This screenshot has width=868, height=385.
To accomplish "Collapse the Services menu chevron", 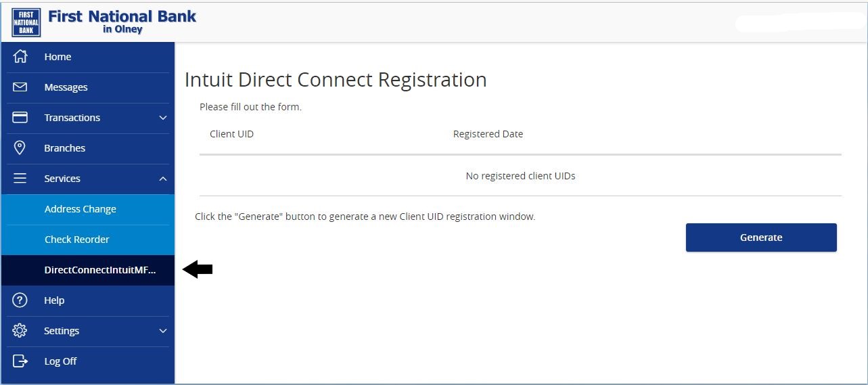I will (162, 179).
